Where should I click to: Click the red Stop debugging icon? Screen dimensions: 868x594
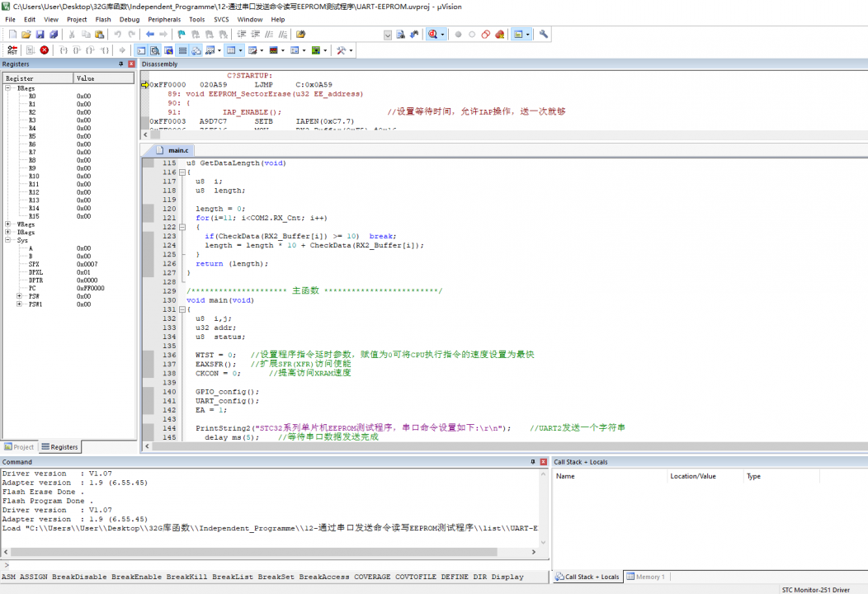pos(45,50)
